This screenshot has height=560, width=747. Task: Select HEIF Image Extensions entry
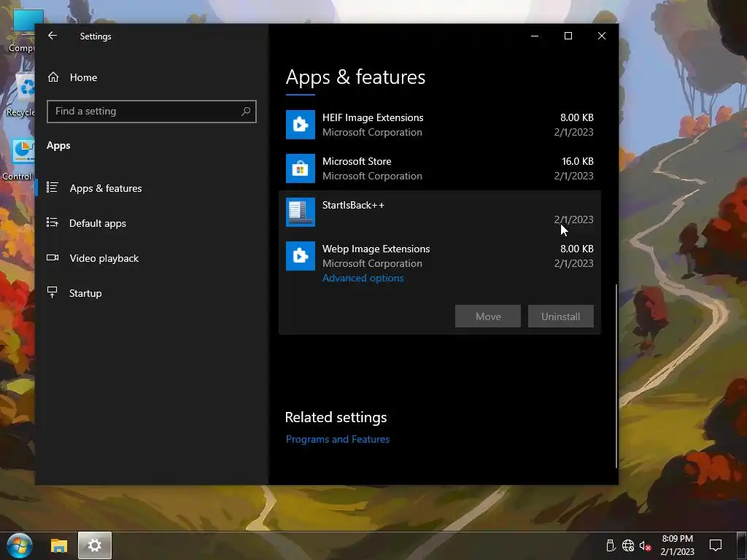440,125
